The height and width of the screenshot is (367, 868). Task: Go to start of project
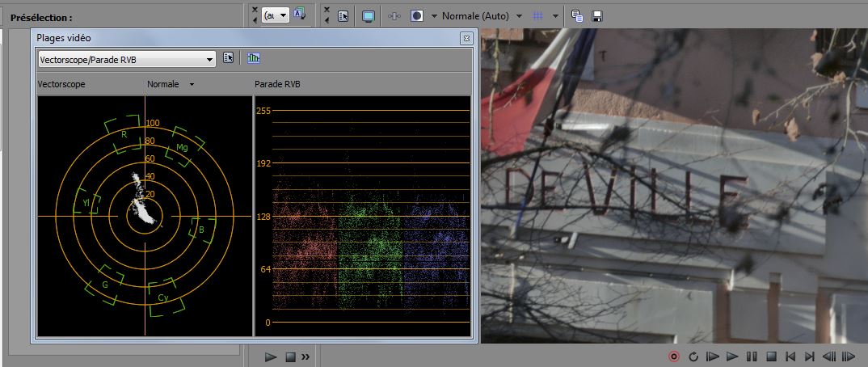coord(790,356)
